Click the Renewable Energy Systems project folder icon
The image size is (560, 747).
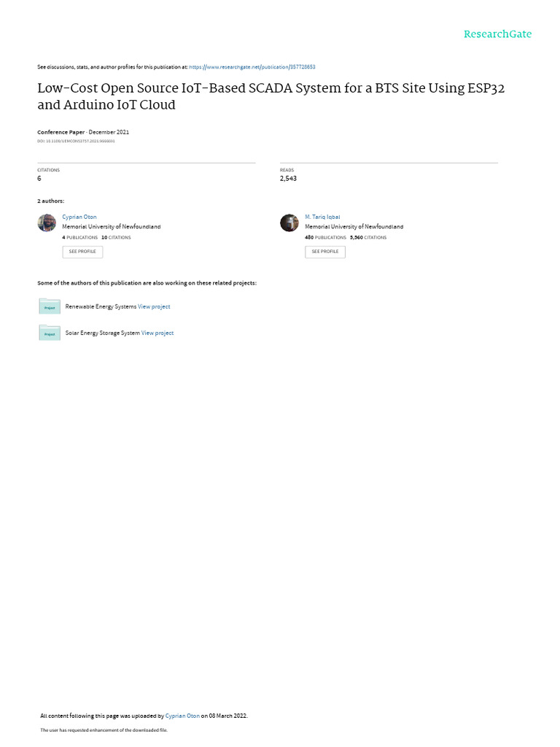(x=50, y=306)
